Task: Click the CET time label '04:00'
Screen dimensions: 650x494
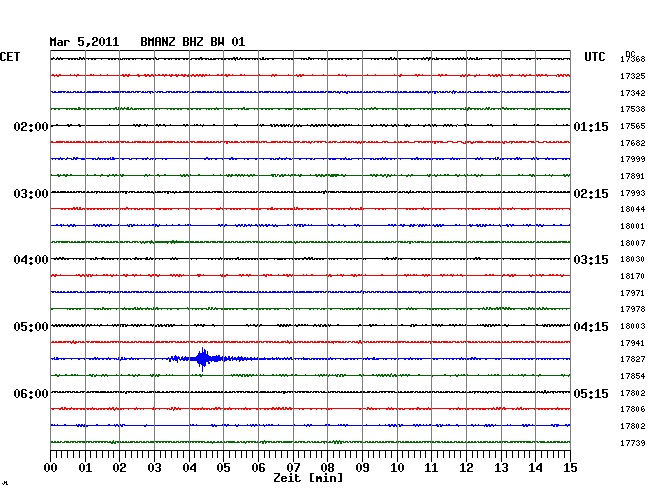Action: (31, 260)
